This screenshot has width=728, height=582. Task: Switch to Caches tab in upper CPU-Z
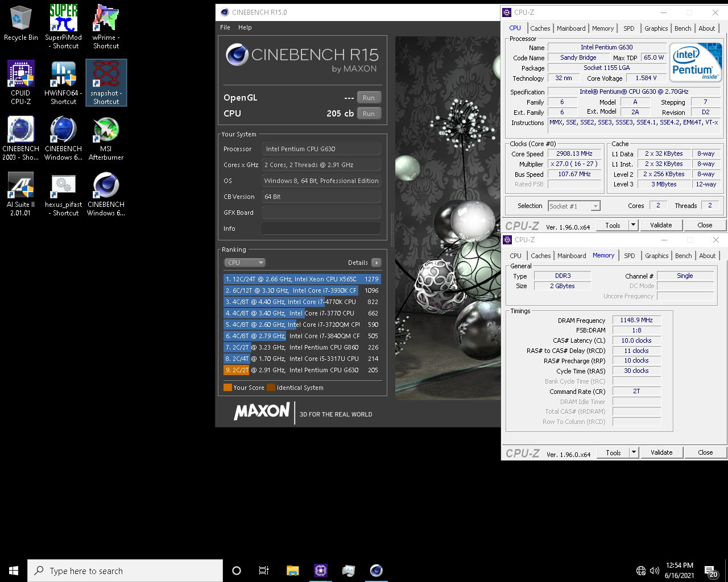click(540, 28)
